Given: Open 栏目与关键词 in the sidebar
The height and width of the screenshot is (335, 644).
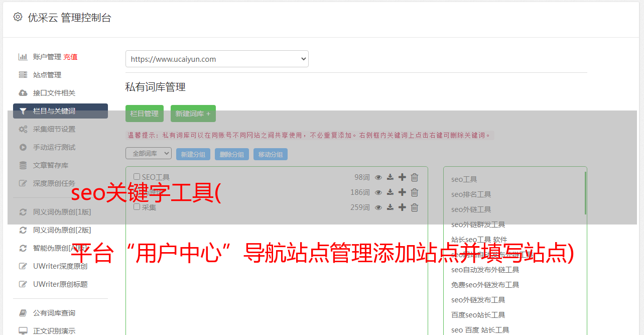Looking at the screenshot, I should tap(60, 111).
